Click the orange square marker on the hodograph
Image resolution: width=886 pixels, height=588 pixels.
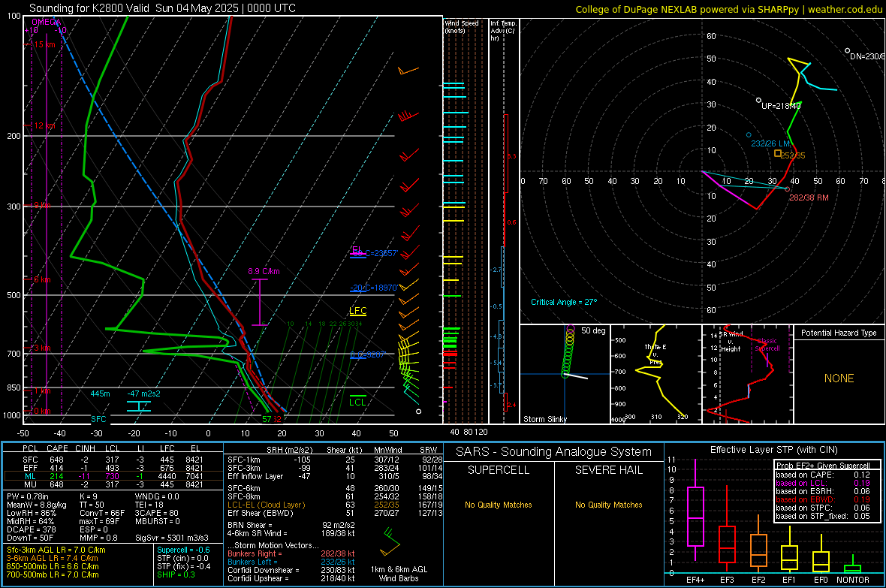pyautogui.click(x=778, y=153)
